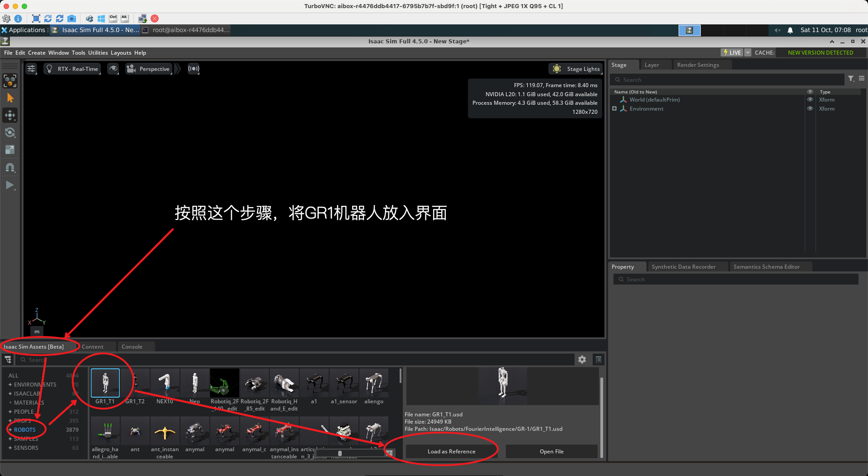Toggle the LIVE session button
The width and height of the screenshot is (868, 476).
click(731, 52)
